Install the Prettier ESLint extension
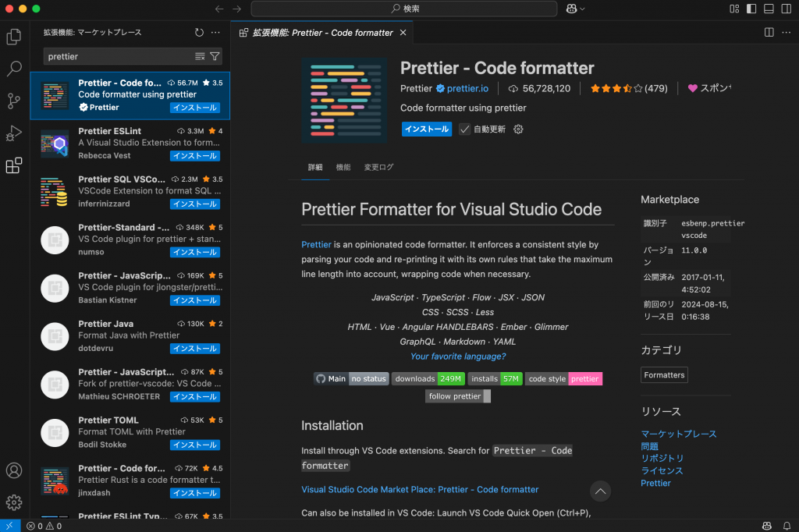The height and width of the screenshot is (532, 799). [194, 156]
